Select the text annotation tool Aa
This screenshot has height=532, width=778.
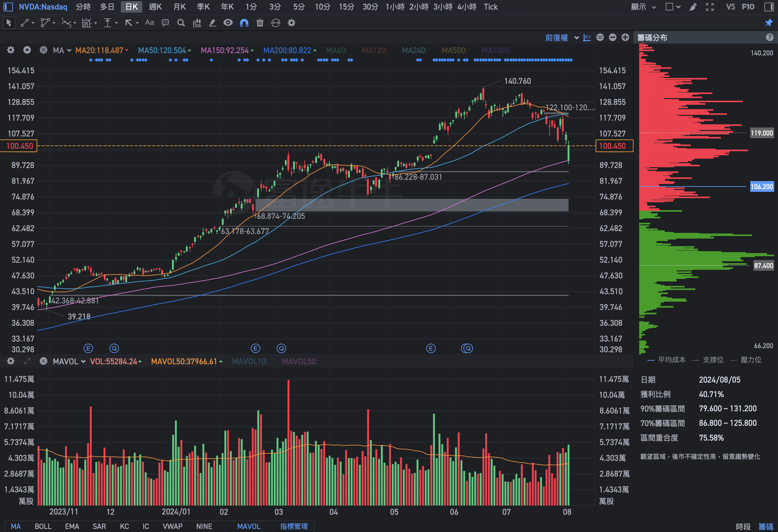tap(149, 23)
